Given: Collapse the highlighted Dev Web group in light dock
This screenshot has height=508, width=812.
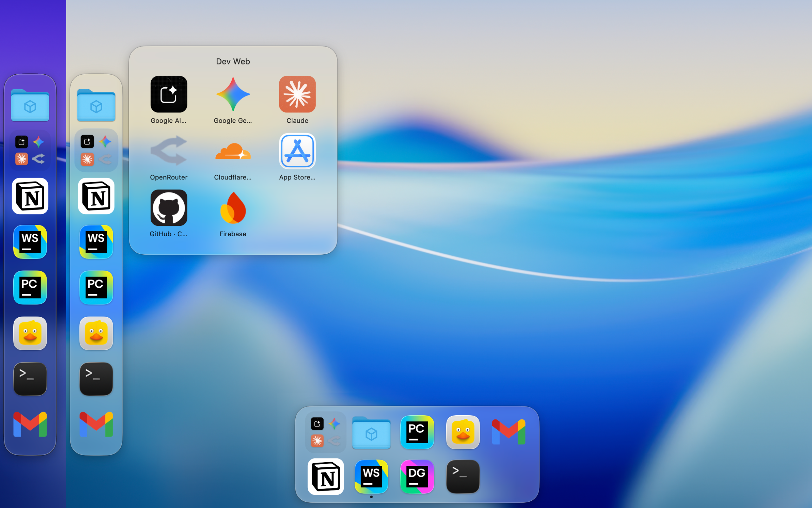Looking at the screenshot, I should pos(96,150).
